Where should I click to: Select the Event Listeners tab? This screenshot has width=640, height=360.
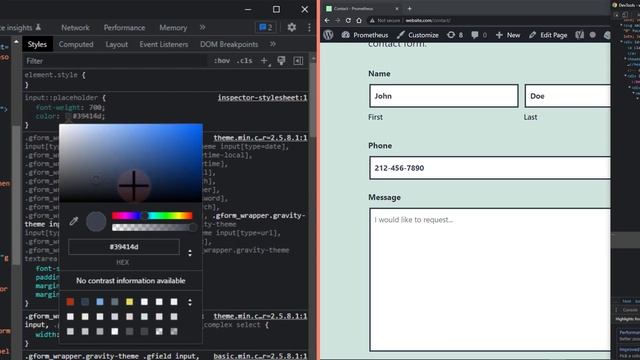164,44
